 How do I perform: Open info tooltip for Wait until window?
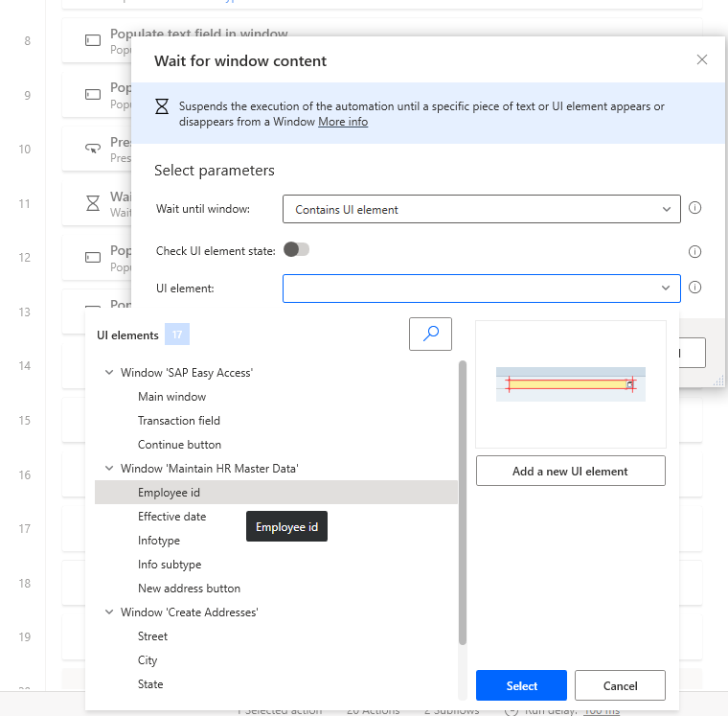694,208
